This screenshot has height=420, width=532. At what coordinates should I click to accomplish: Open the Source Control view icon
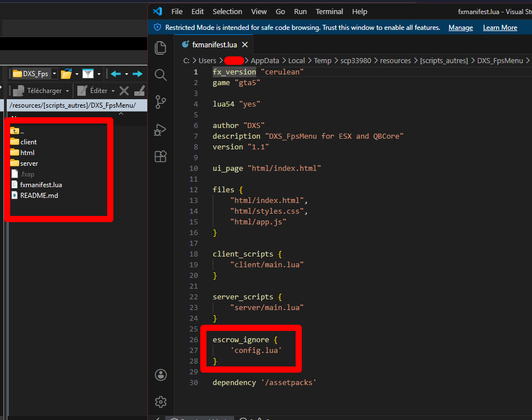(x=160, y=102)
